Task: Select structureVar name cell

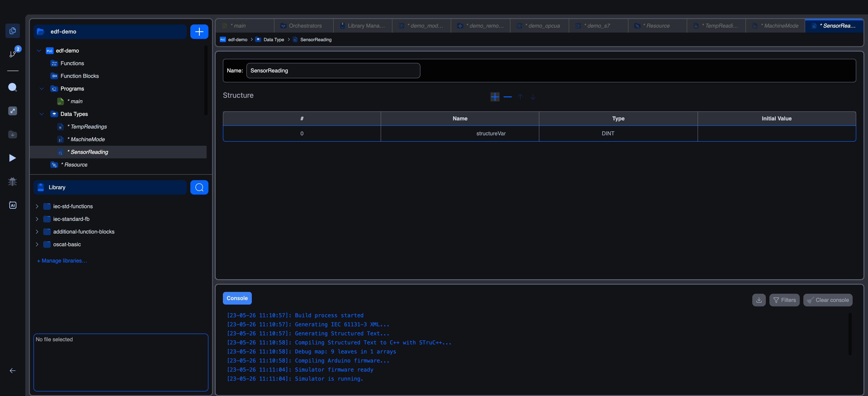Action: point(460,134)
